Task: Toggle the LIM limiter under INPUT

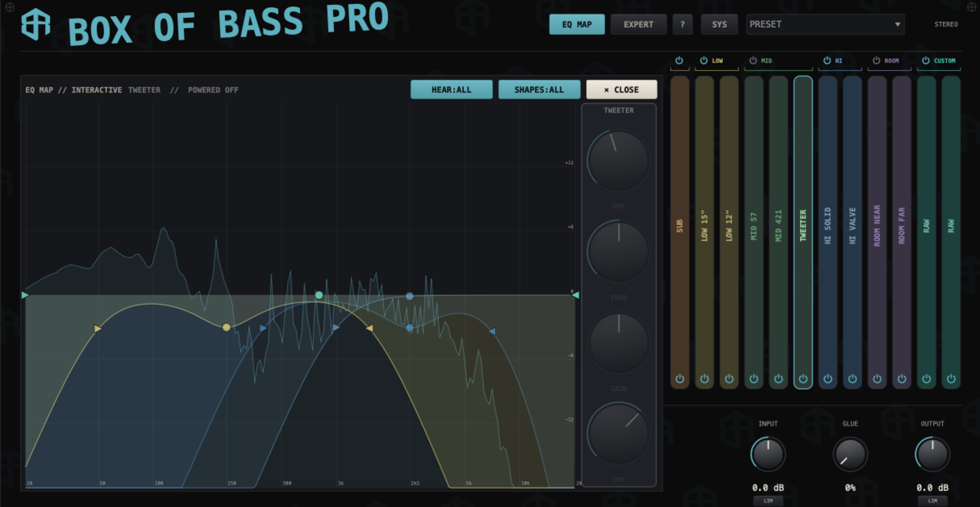Action: click(x=768, y=501)
